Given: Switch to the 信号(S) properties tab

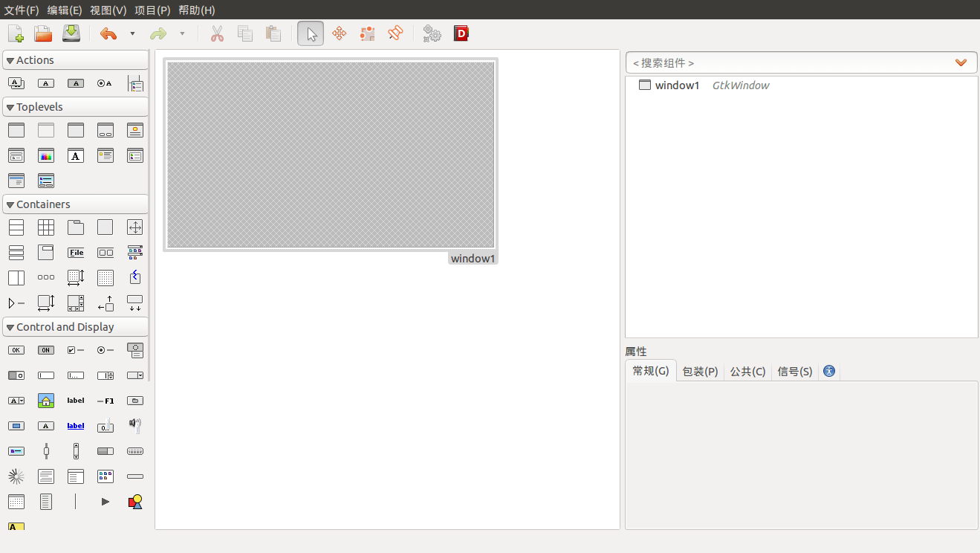Looking at the screenshot, I should (x=794, y=371).
